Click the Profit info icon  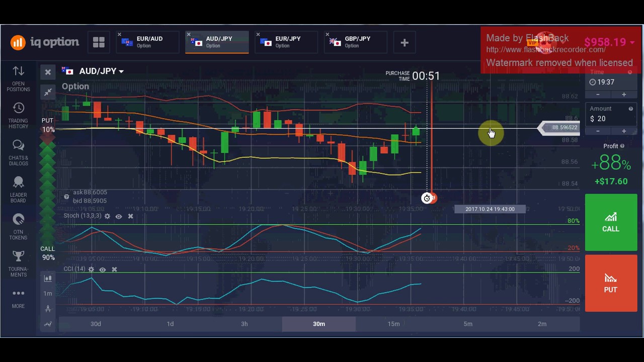(622, 146)
